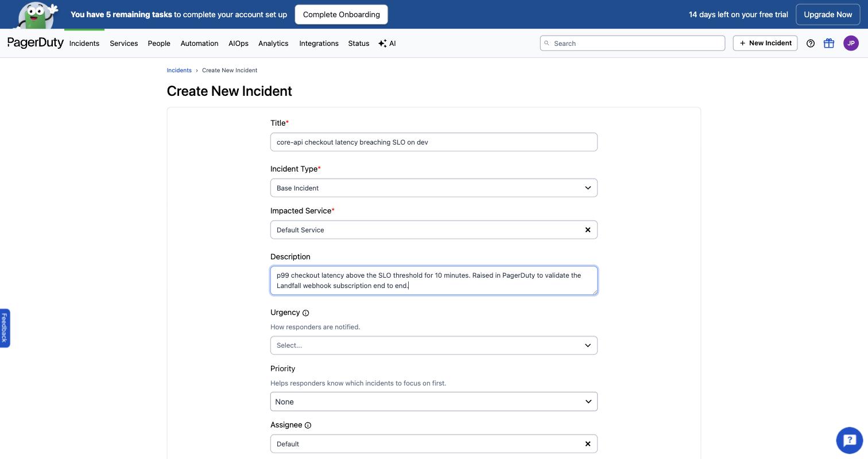Open the Status menu

tap(359, 44)
